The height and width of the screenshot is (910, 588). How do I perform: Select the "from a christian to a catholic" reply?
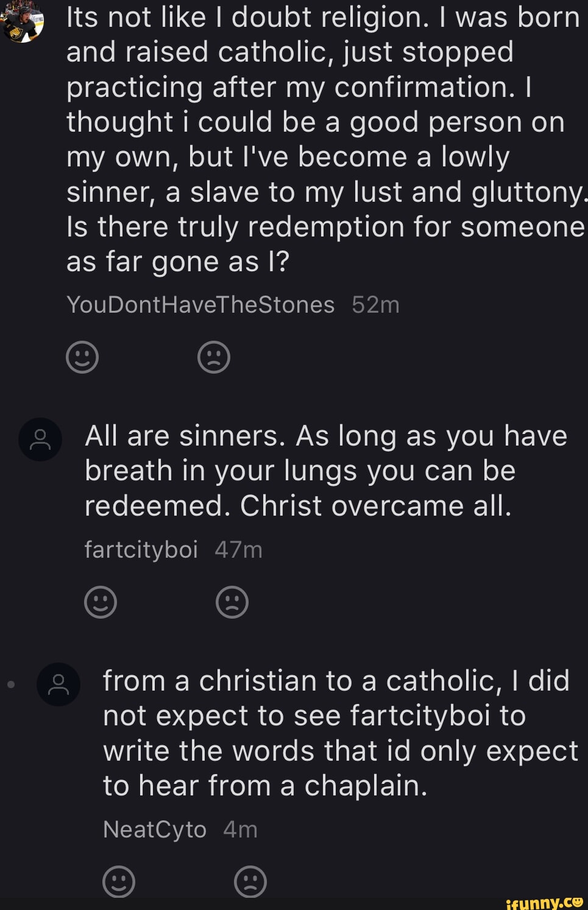coord(338,733)
